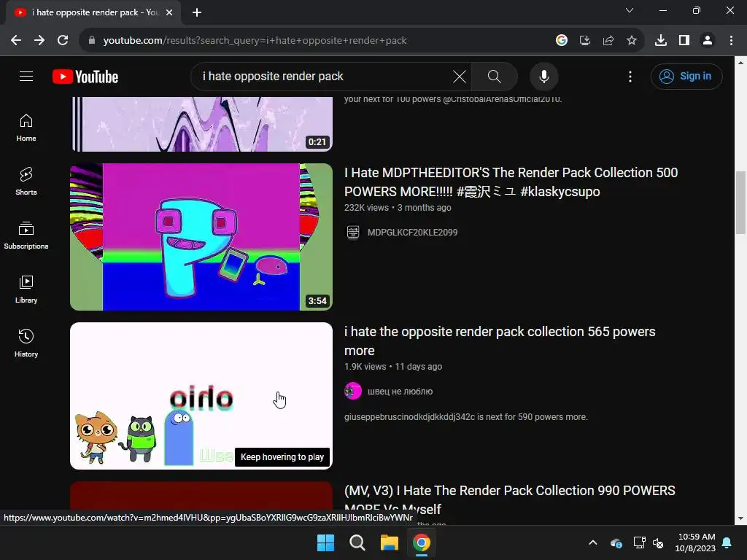Show hidden system tray icons chevron
Image resolution: width=747 pixels, height=560 pixels.
[592, 542]
